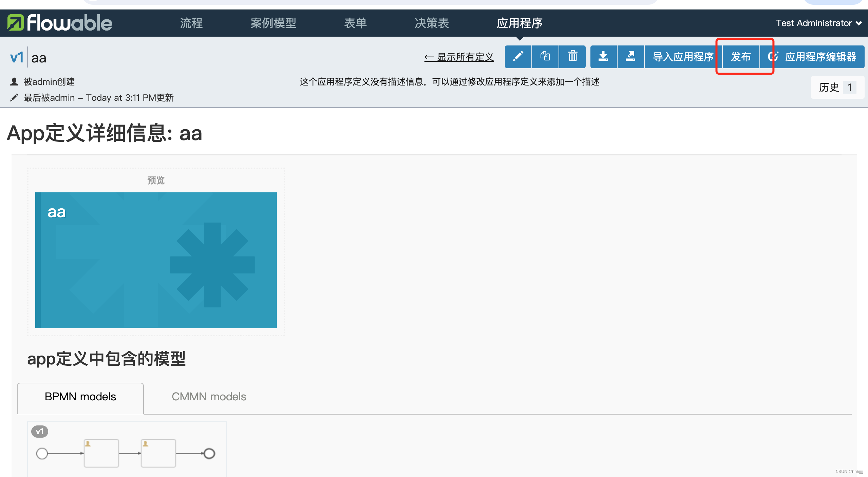This screenshot has width=868, height=477.
Task: Click the aa app preview tile
Action: click(x=156, y=260)
